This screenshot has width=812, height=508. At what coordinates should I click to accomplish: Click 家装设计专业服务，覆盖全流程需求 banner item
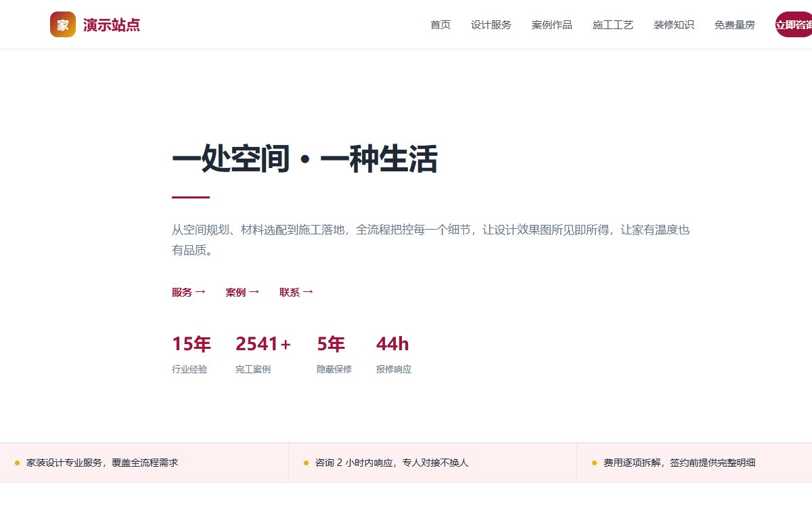point(144,463)
